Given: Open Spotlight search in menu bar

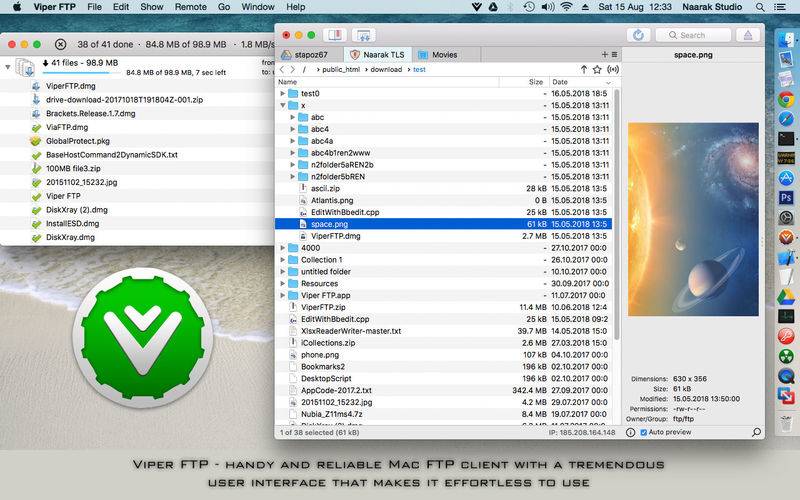Looking at the screenshot, I should pyautogui.click(x=760, y=7).
